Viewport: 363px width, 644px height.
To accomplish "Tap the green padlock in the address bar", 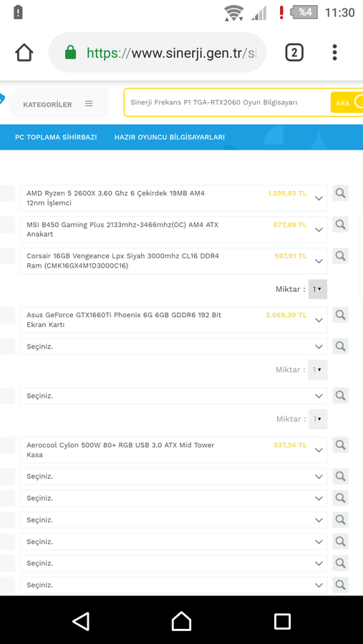I will [x=71, y=52].
